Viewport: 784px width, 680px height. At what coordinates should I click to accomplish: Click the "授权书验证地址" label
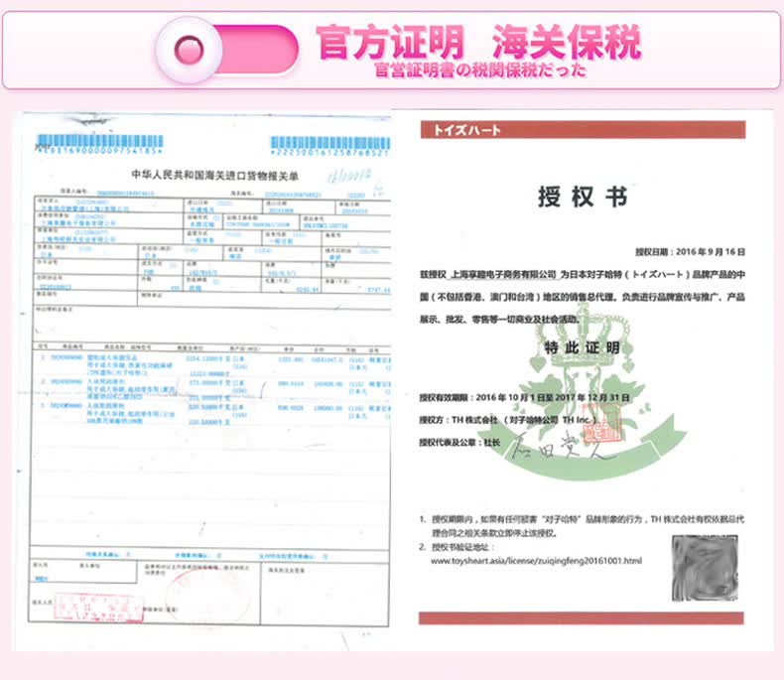[462, 547]
